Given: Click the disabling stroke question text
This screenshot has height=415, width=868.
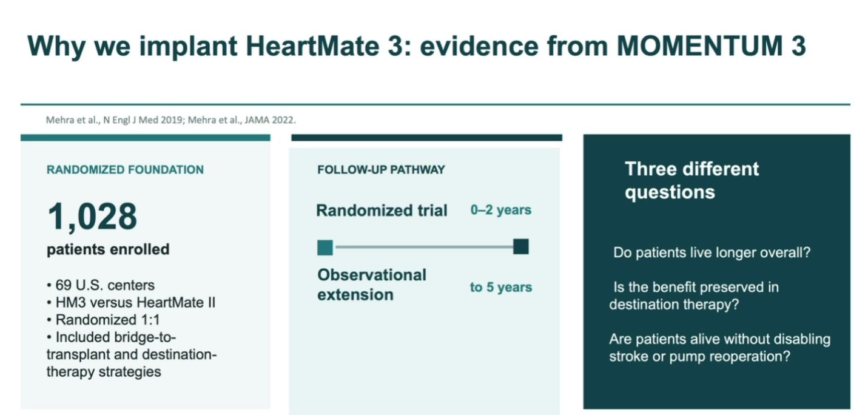Looking at the screenshot, I should [x=720, y=348].
